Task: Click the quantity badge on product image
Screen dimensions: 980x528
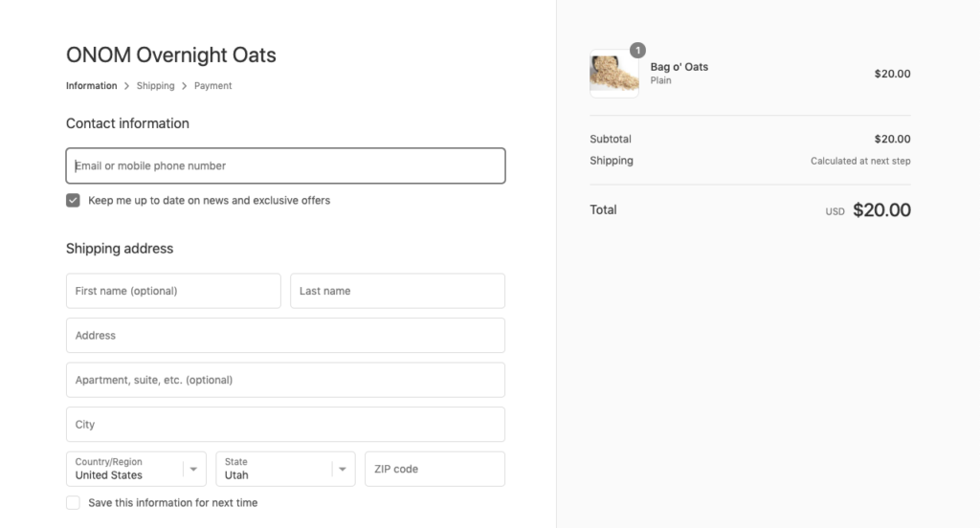Action: (x=637, y=50)
